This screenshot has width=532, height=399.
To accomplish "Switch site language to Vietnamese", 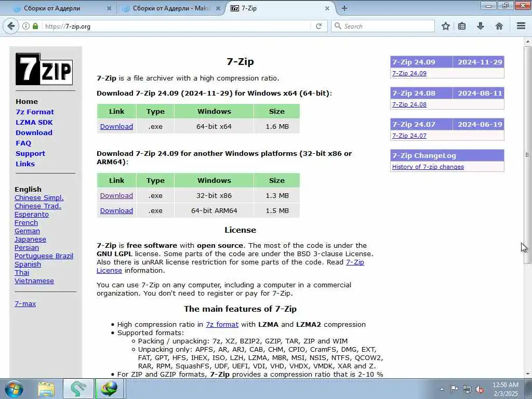I will [x=34, y=281].
